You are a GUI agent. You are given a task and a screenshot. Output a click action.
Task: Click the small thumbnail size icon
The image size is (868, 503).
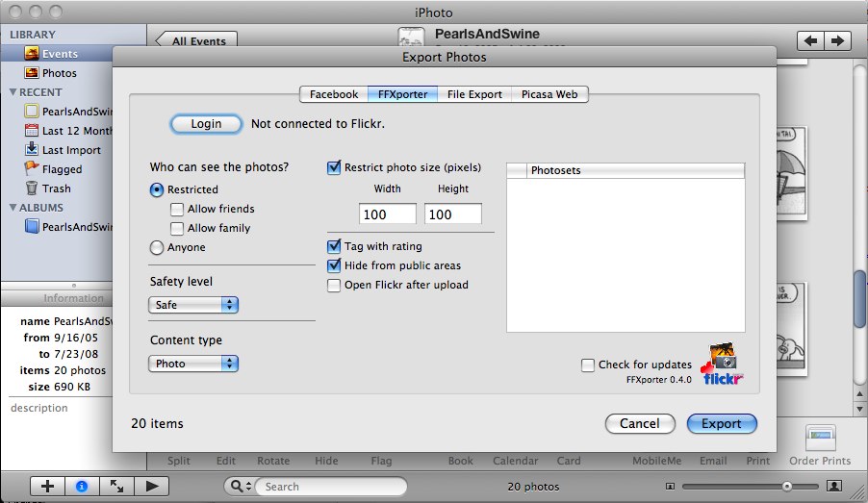coord(670,487)
